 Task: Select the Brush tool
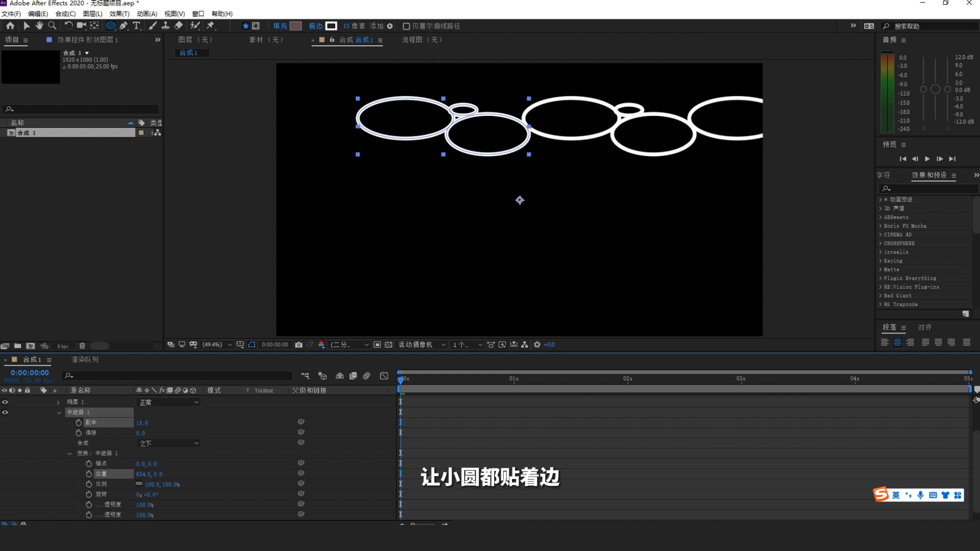coord(152,26)
